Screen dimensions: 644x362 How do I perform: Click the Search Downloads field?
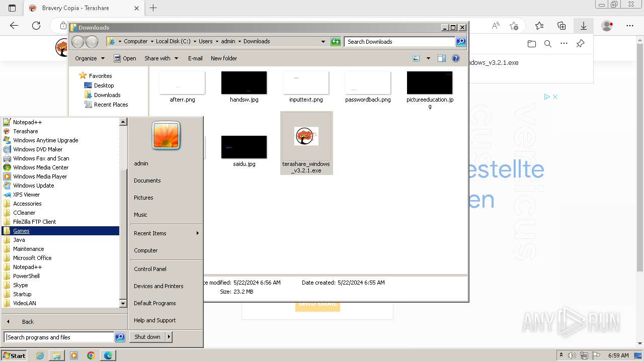pos(400,42)
